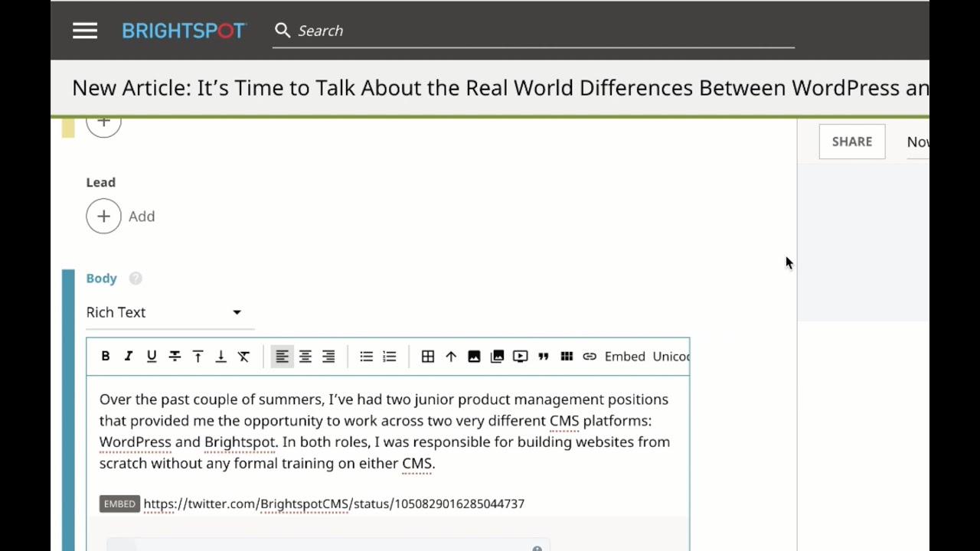
Task: Insert a table
Action: (428, 357)
